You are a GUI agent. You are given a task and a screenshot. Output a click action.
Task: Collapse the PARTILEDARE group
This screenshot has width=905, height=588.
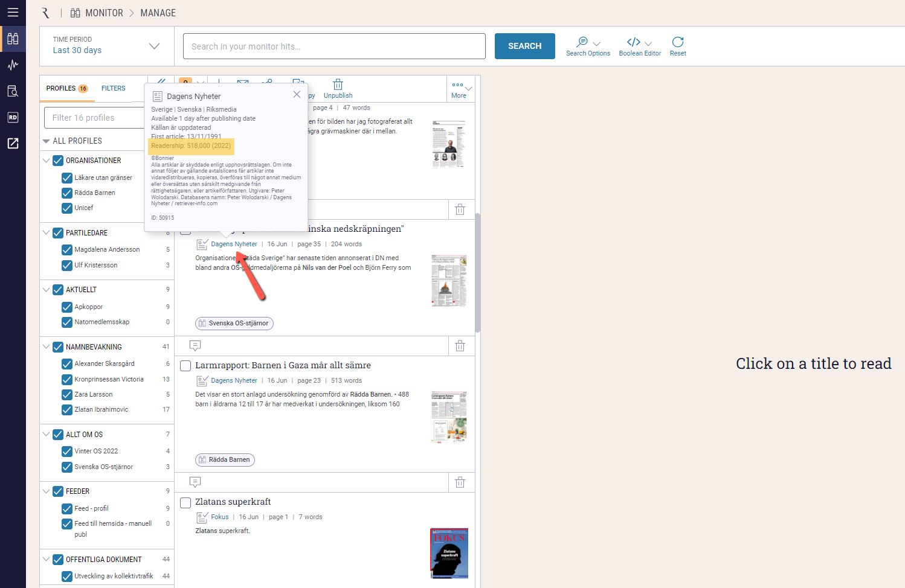(x=46, y=232)
